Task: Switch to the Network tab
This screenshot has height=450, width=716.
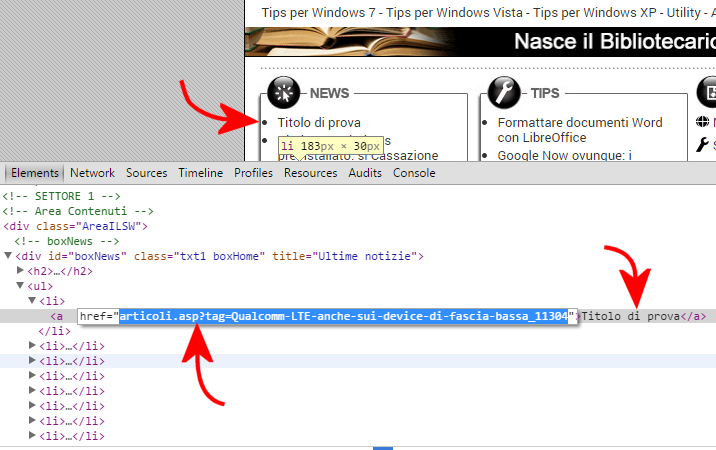Action: 92,173
